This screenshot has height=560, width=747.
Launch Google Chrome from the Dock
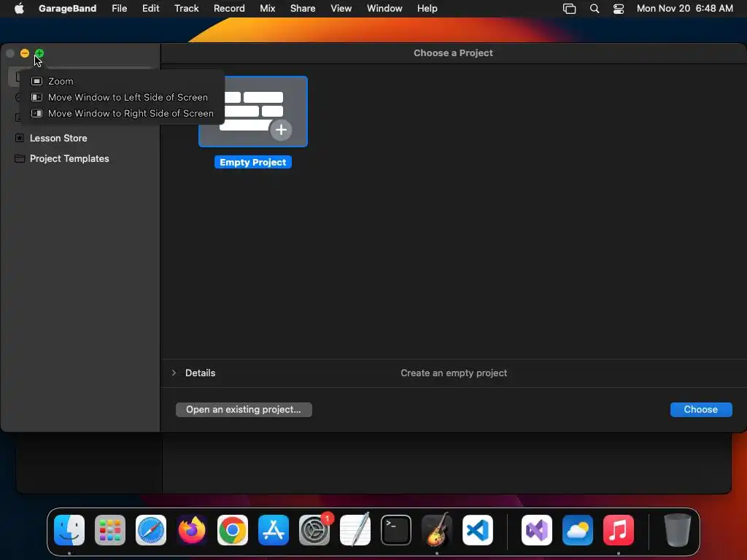pyautogui.click(x=233, y=530)
